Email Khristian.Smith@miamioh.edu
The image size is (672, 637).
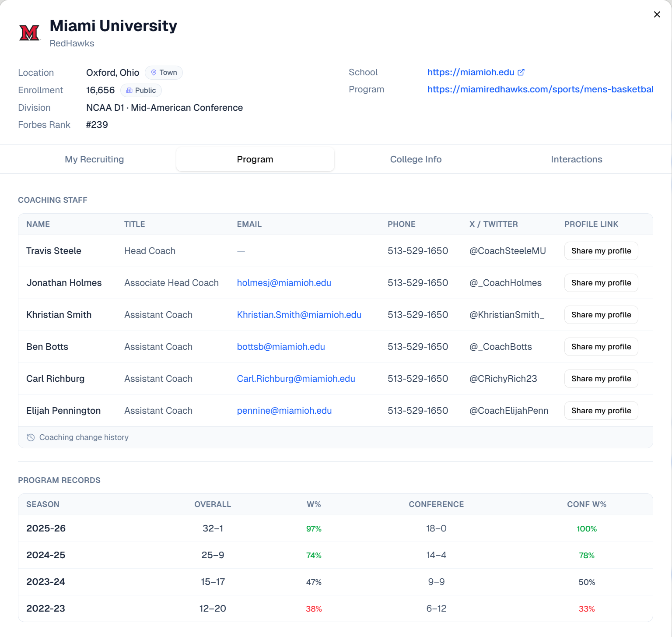299,315
